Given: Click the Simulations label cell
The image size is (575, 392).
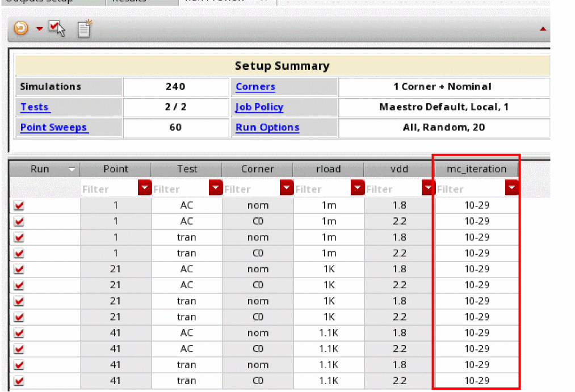Looking at the screenshot, I should [x=69, y=87].
